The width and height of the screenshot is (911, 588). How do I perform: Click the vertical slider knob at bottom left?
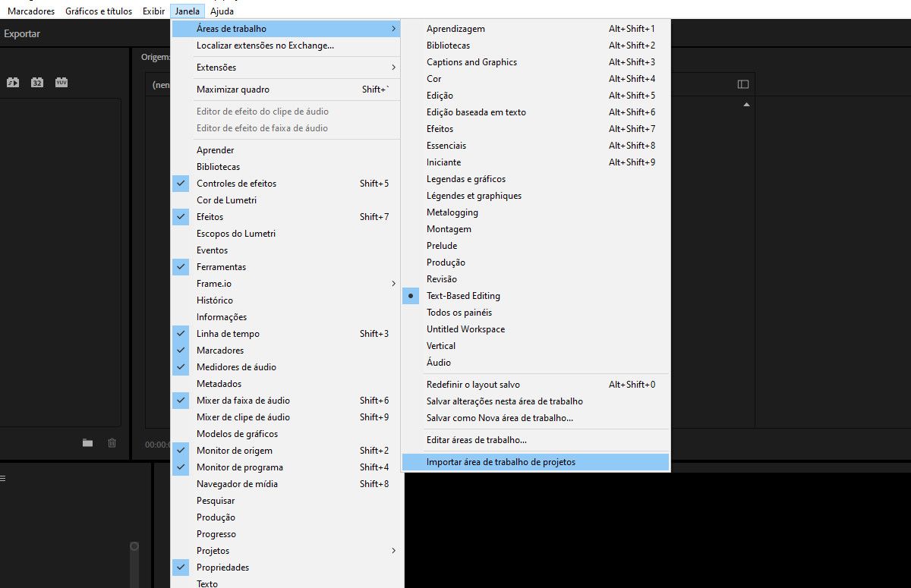[134, 546]
